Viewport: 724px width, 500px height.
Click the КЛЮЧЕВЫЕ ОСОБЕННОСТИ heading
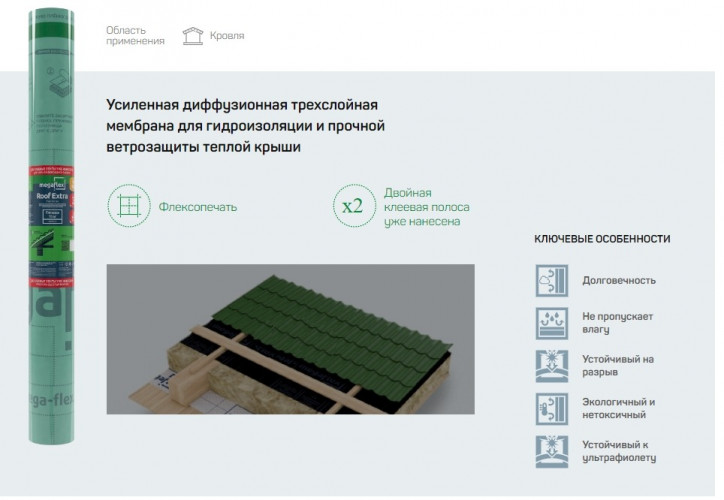(x=602, y=239)
